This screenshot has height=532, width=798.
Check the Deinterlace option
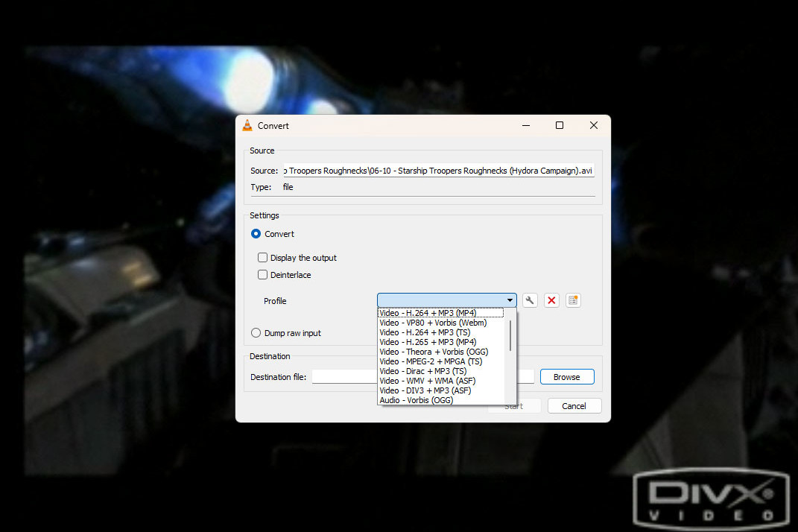tap(262, 274)
